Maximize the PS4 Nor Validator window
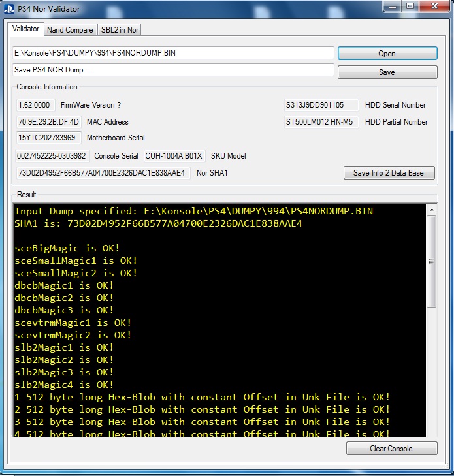Viewport: 454px width, 476px height. pyautogui.click(x=410, y=6)
